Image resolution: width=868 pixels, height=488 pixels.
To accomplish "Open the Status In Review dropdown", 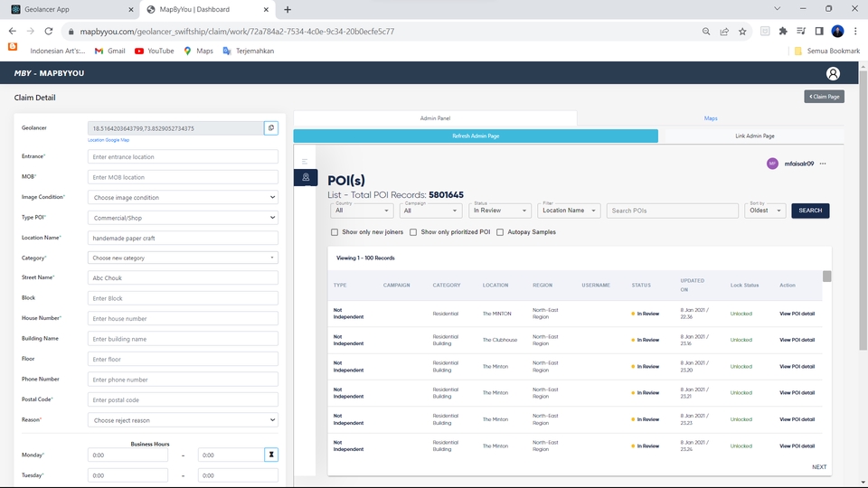I will [x=500, y=211].
